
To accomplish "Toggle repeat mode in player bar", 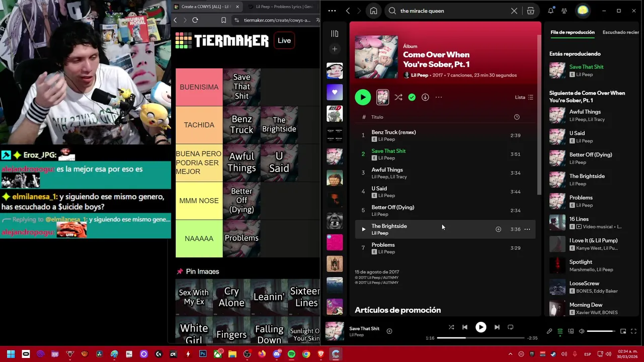I will pos(510,327).
